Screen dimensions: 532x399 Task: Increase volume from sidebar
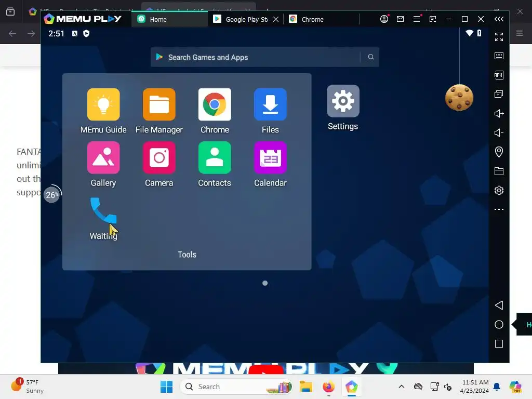(499, 113)
